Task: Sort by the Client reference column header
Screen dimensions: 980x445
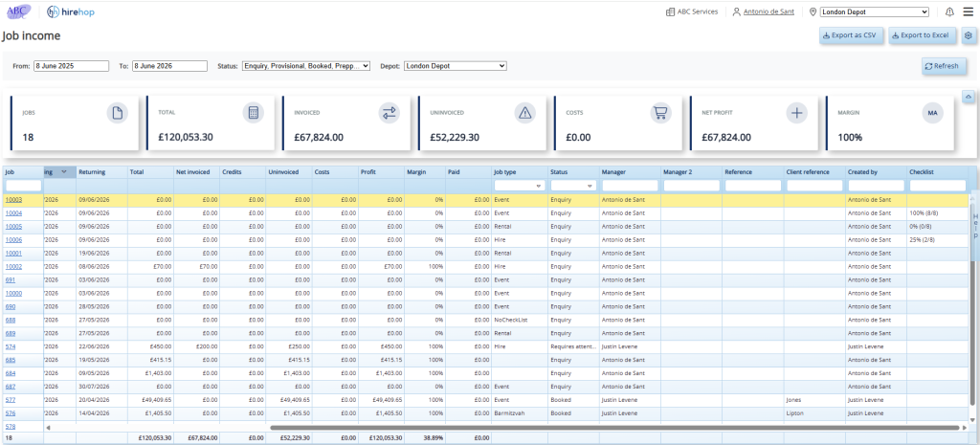Action: coord(815,172)
